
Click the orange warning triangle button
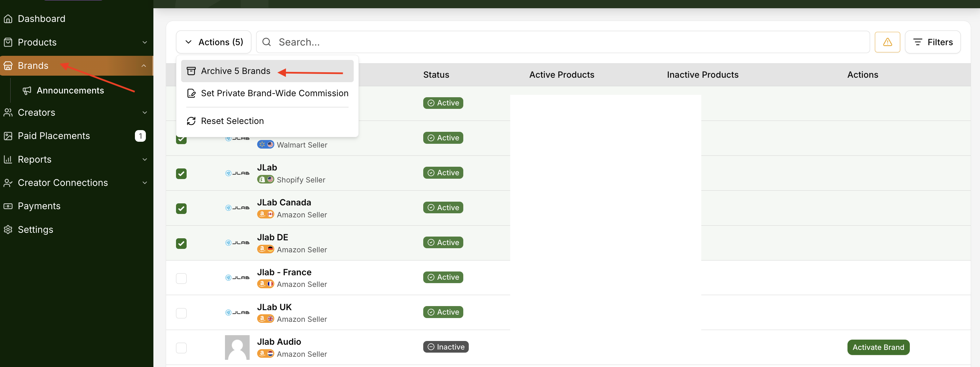click(887, 42)
